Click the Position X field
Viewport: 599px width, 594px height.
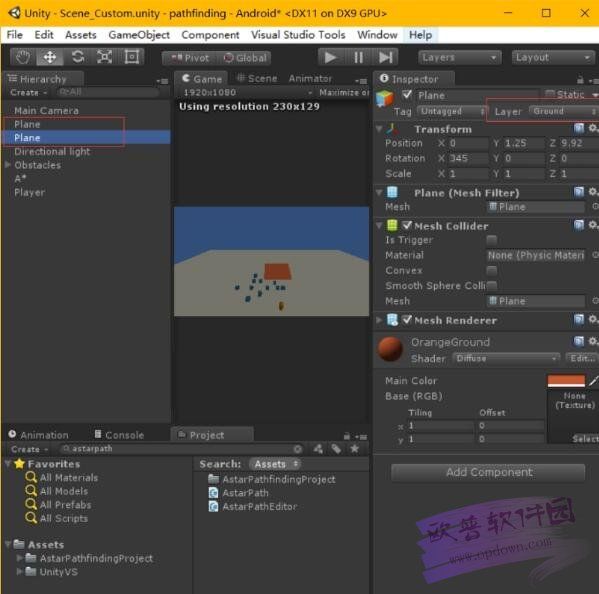468,143
